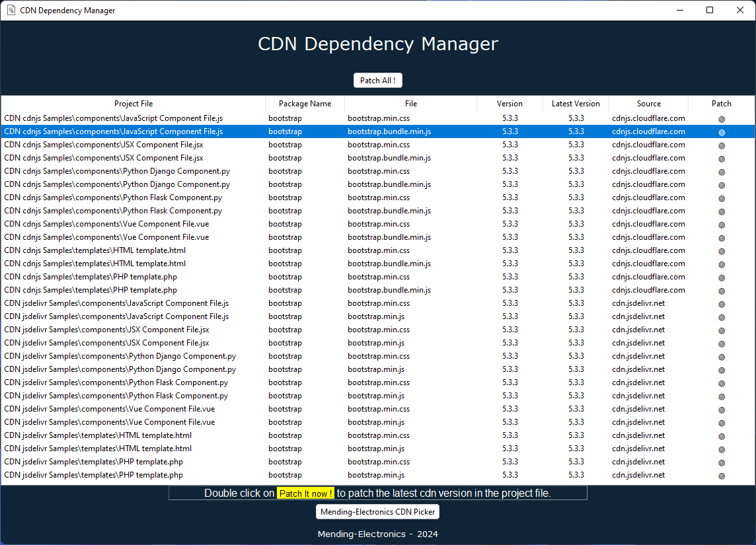Close the CDN Dependency Manager window
Image resolution: width=756 pixels, height=545 pixels.
[740, 10]
